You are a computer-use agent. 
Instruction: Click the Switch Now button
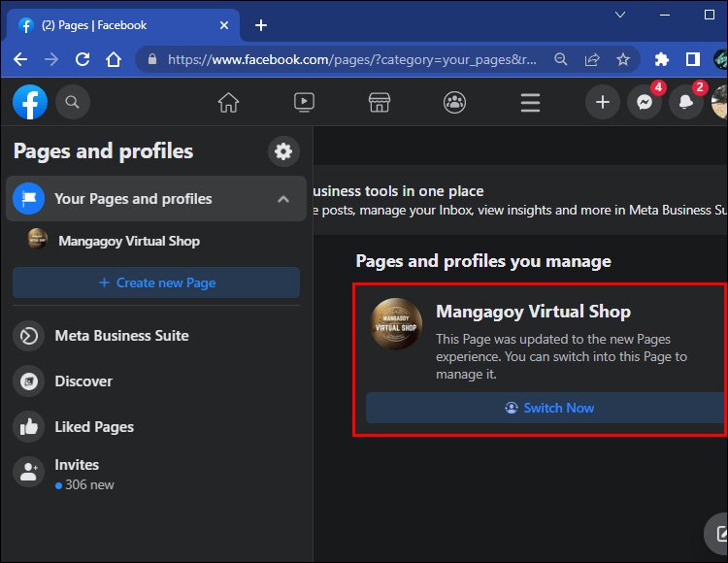[x=546, y=408]
